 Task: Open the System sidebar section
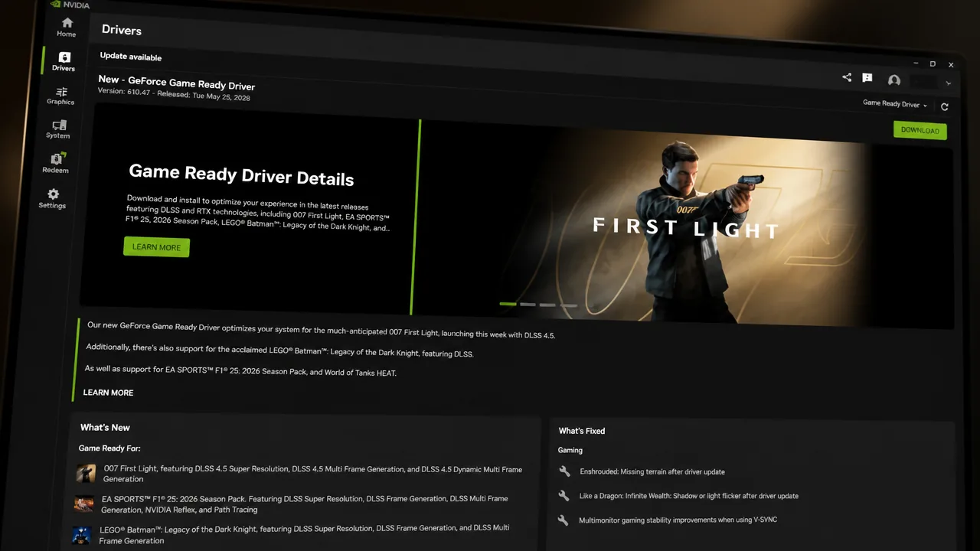click(x=59, y=129)
